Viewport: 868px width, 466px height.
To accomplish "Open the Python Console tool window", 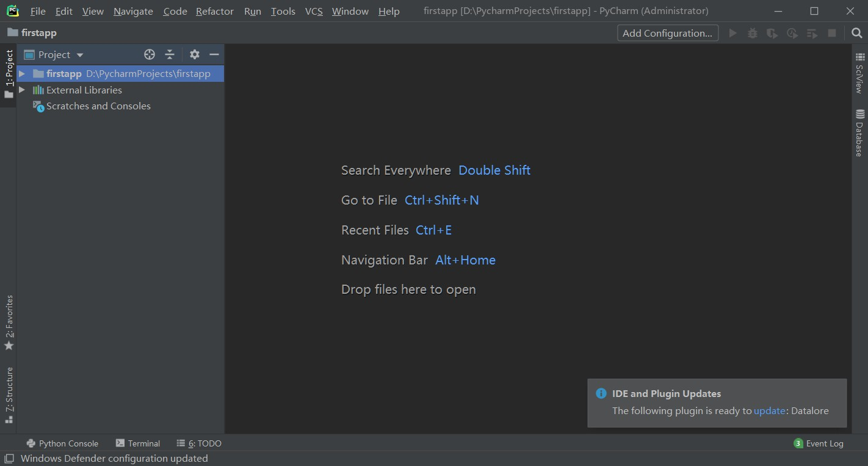I will [62, 443].
